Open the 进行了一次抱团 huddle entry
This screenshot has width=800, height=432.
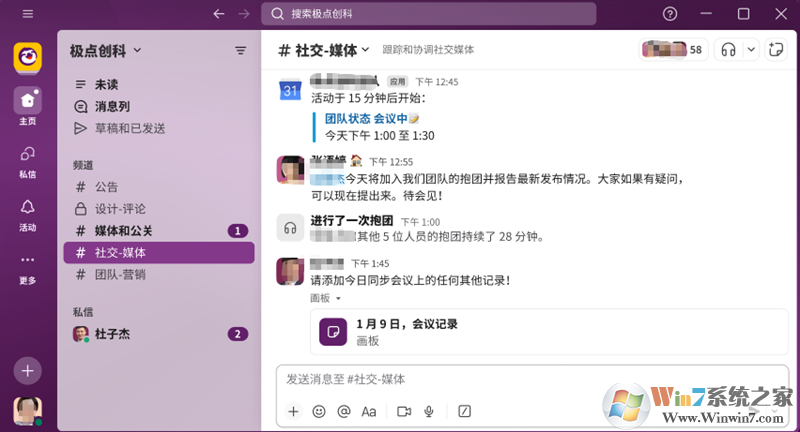[x=352, y=220]
